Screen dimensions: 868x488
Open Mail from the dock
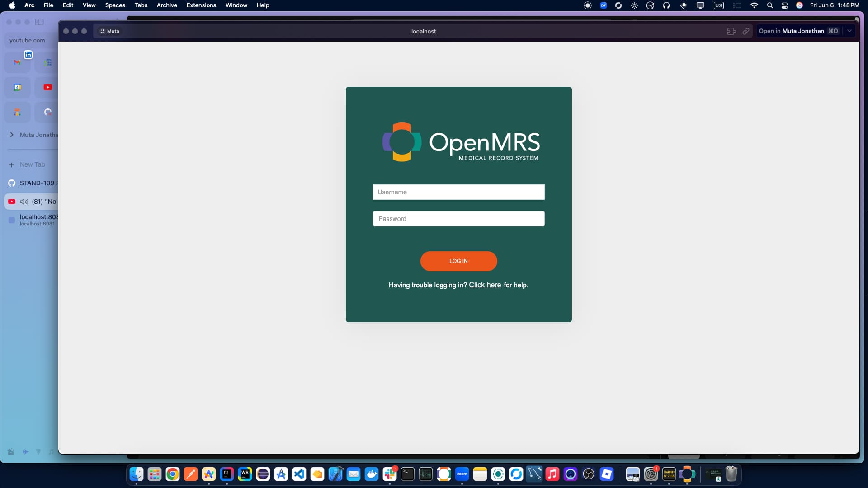(354, 474)
